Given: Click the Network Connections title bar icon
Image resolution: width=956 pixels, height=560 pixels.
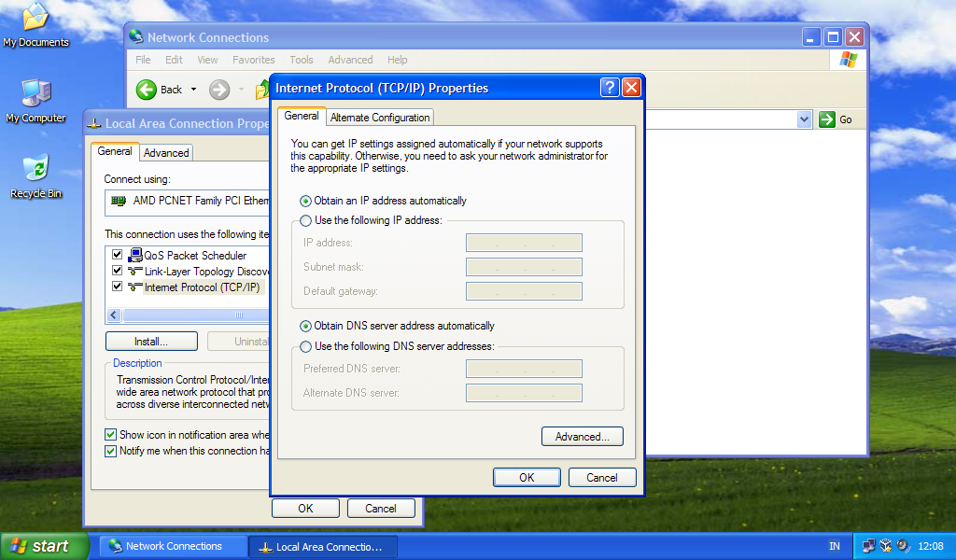Looking at the screenshot, I should point(136,37).
